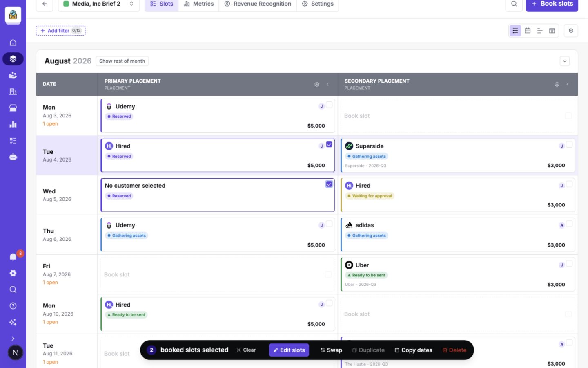Open the Add filter menu
588x368 pixels.
tap(61, 31)
